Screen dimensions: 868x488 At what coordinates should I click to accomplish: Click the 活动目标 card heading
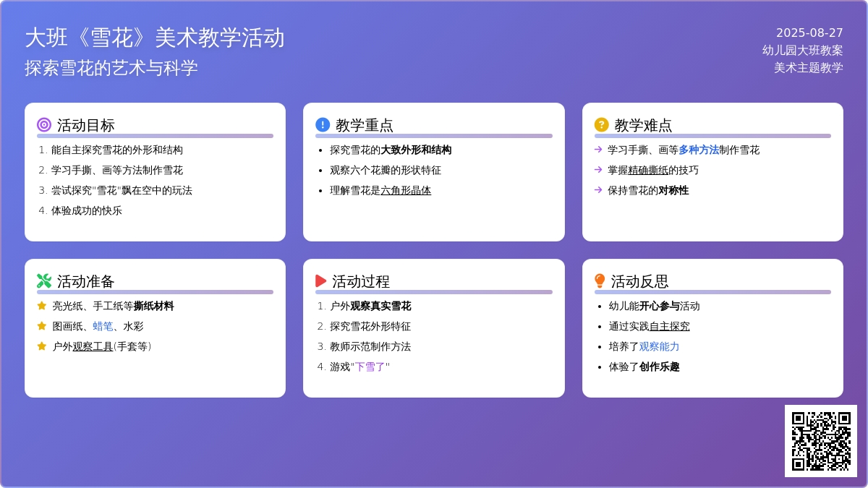pos(86,125)
